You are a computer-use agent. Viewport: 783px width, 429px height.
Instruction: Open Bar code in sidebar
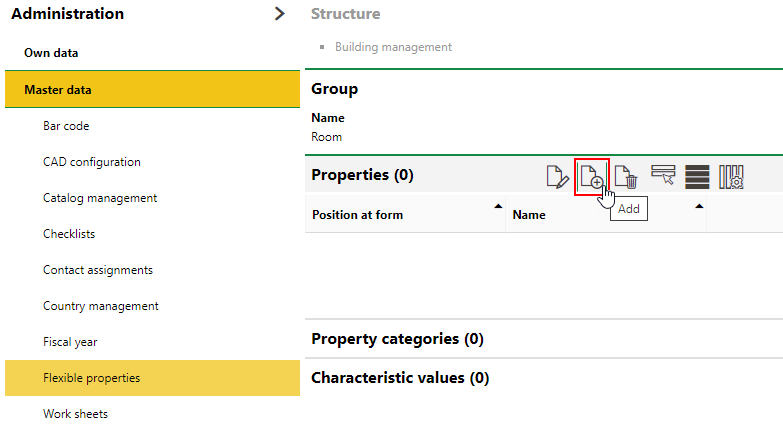(66, 126)
